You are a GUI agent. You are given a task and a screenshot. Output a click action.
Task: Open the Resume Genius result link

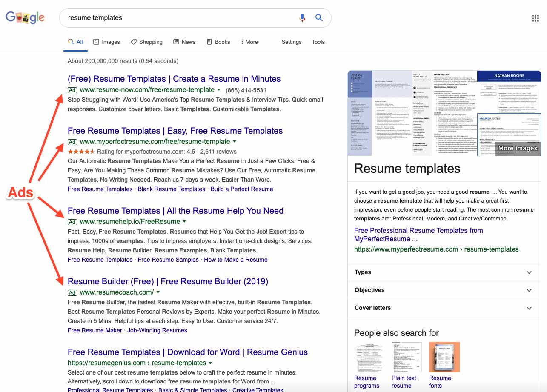coord(187,352)
